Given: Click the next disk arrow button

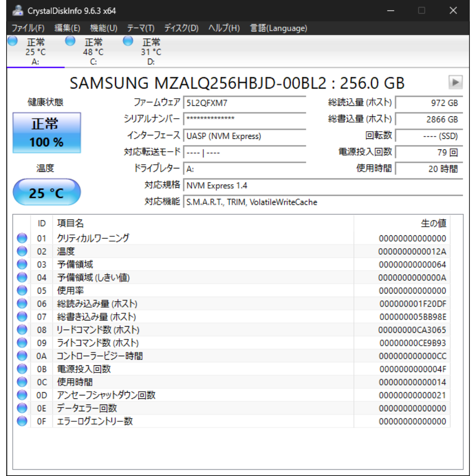Looking at the screenshot, I should [x=455, y=82].
